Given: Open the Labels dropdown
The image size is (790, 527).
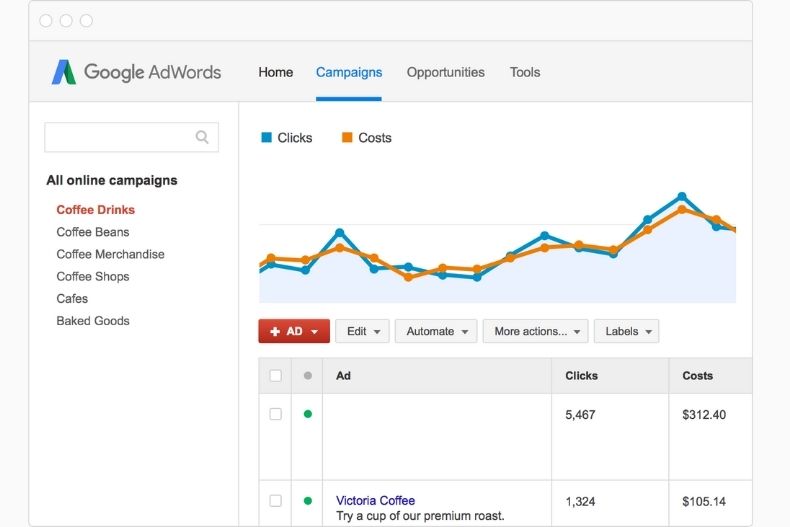Looking at the screenshot, I should pyautogui.click(x=626, y=331).
